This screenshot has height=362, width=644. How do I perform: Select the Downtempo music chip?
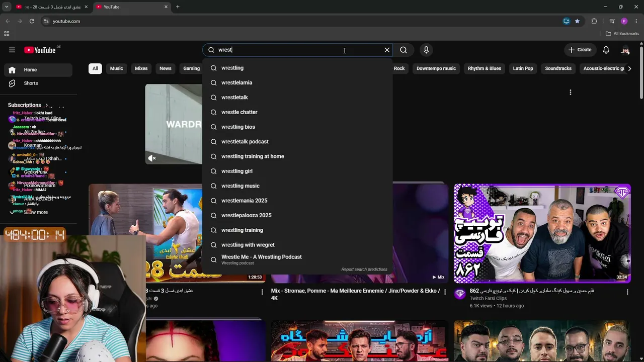click(x=436, y=68)
